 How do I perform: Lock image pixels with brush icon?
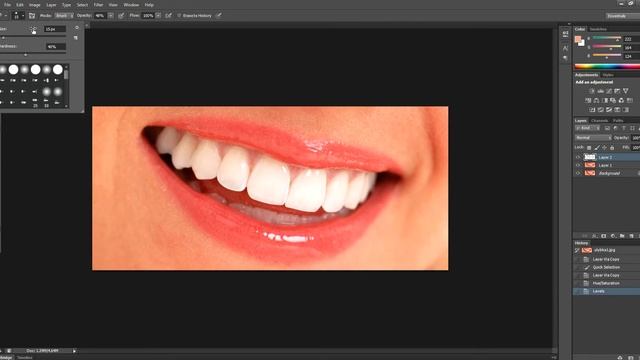point(597,148)
